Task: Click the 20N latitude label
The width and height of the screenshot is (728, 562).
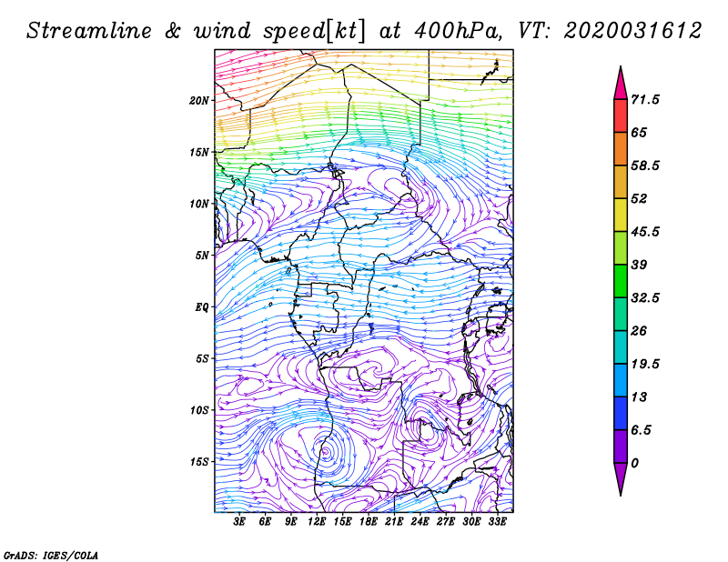Action: click(x=199, y=100)
